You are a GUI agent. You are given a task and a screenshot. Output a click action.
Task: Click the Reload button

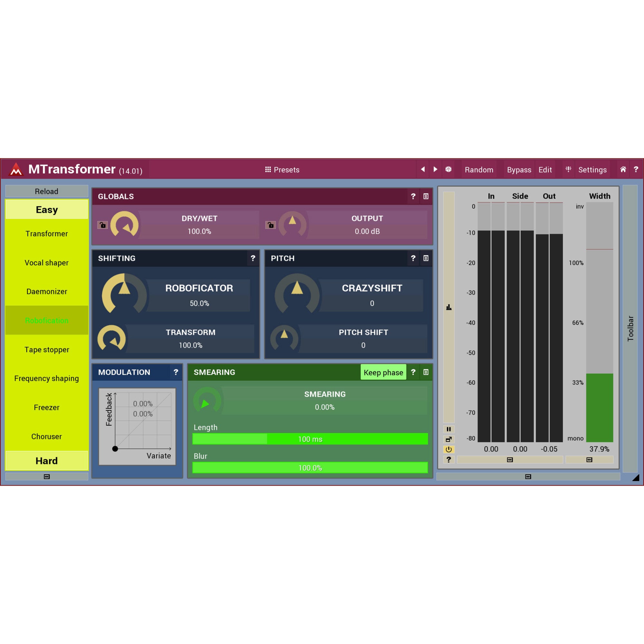point(47,191)
